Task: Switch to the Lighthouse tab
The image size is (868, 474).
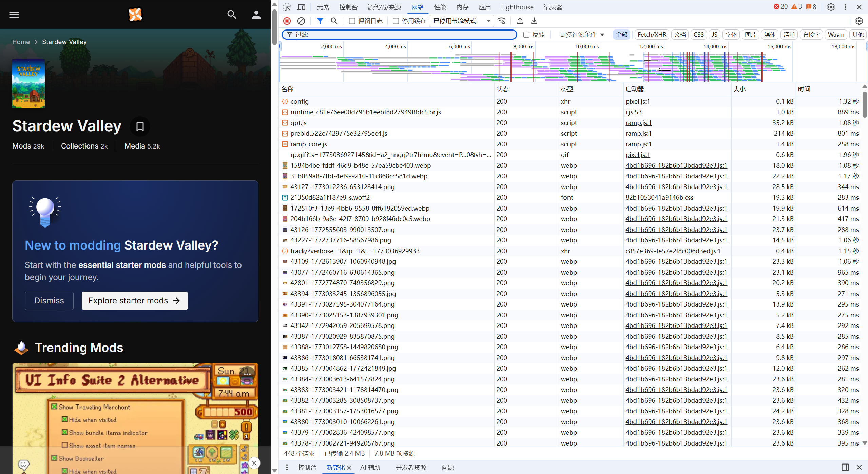Action: (517, 7)
